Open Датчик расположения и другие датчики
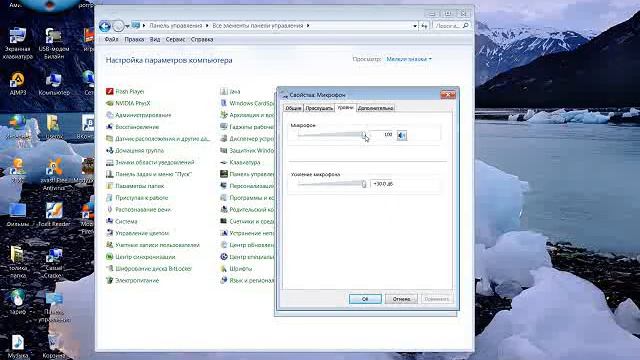Screen dimensions: 640x360 pos(158,139)
